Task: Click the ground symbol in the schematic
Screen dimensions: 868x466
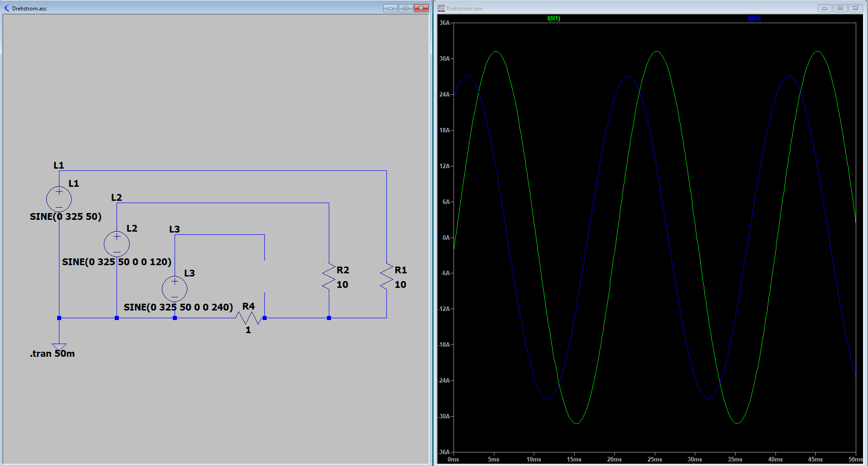Action: coord(59,347)
